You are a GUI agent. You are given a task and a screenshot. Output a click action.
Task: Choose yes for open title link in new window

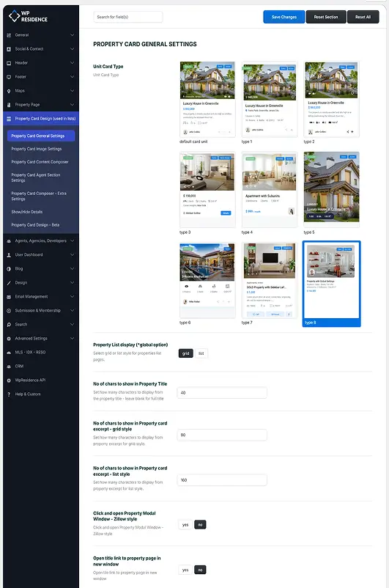tap(185, 570)
